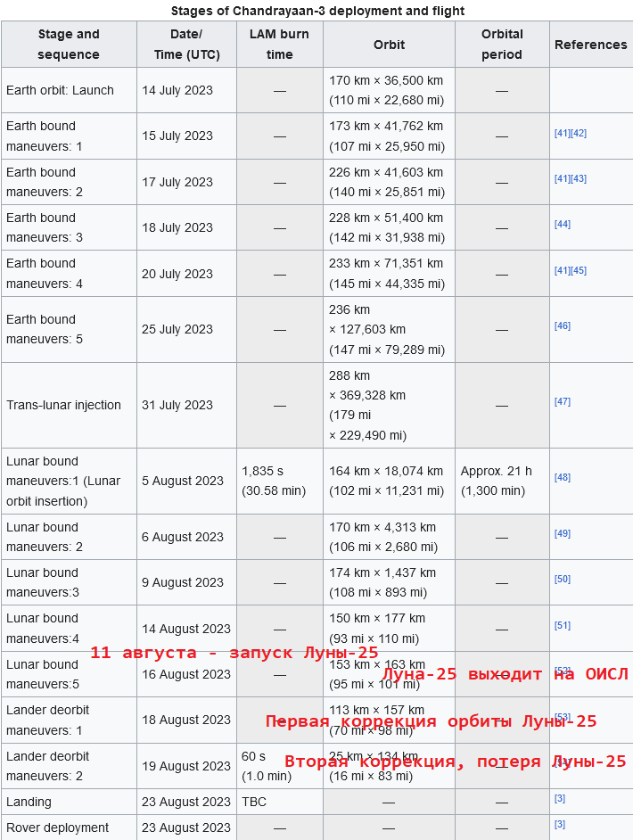
Task: Click the 'References' column header
Action: 591,45
